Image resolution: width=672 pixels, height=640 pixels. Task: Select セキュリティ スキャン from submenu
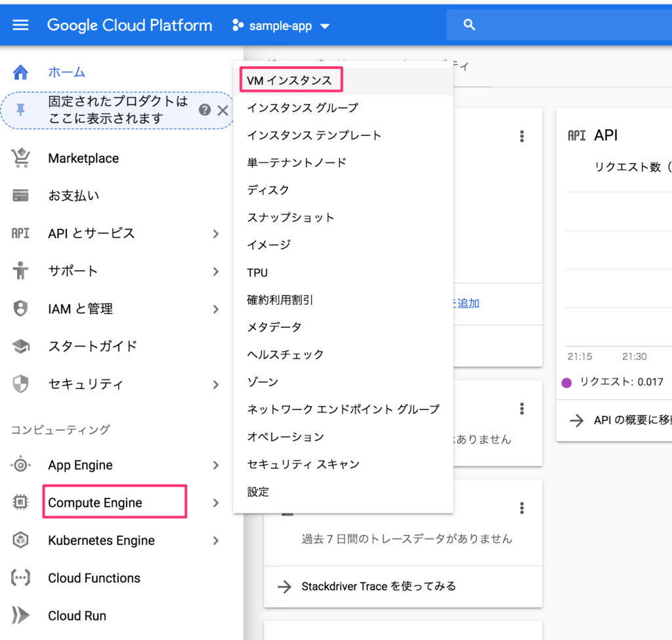[x=343, y=464]
